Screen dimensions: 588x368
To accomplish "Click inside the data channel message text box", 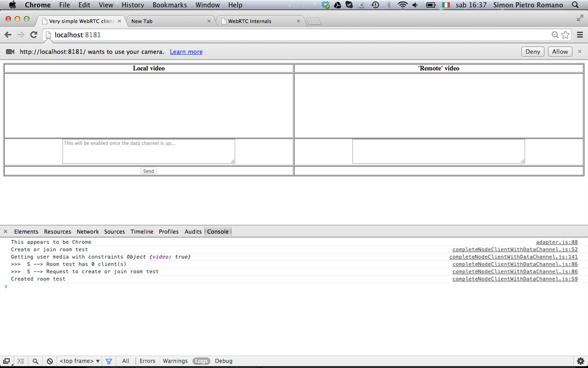I will tap(148, 151).
